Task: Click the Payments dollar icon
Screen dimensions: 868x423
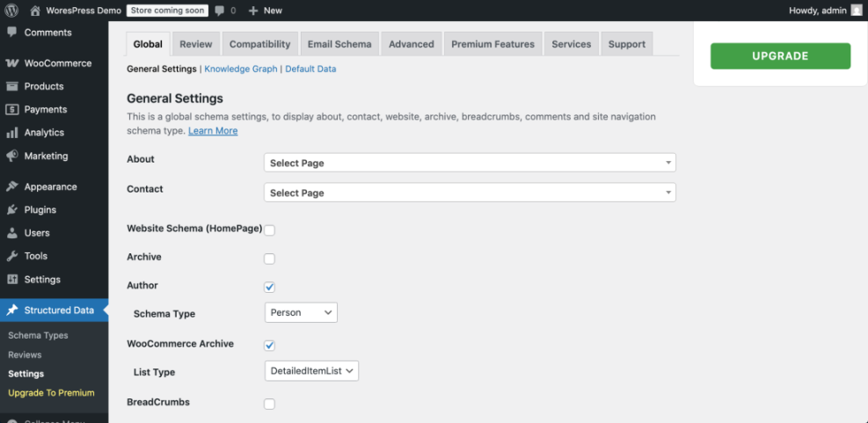Action: click(x=11, y=110)
